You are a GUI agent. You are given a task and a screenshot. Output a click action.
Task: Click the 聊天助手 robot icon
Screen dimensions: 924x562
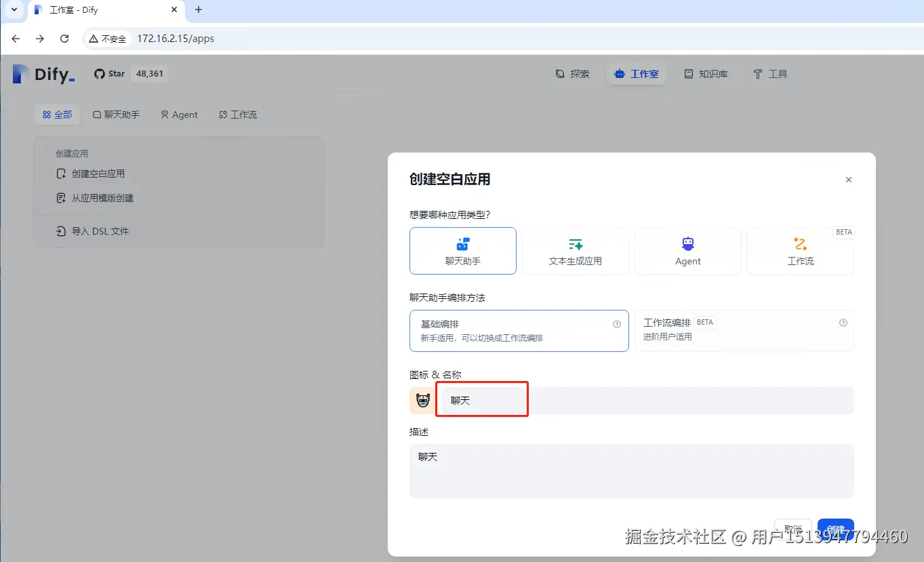coord(463,244)
